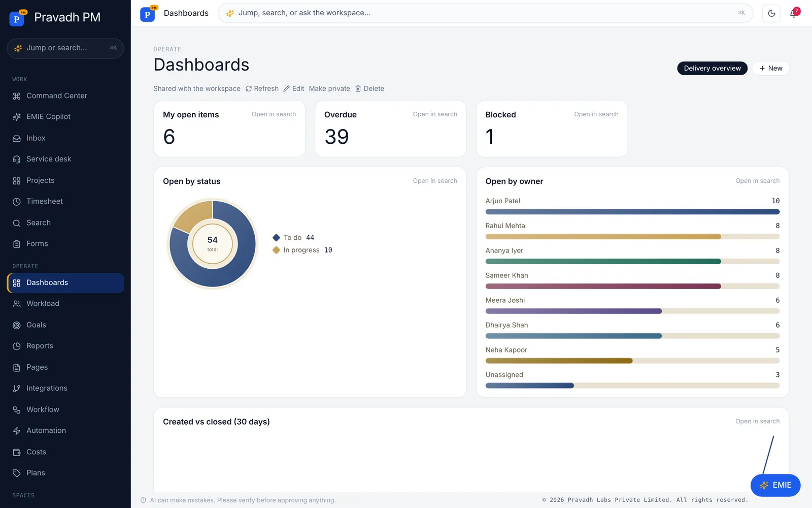Open the EMIE assistant floating button
This screenshot has width=812, height=508.
[x=775, y=485]
